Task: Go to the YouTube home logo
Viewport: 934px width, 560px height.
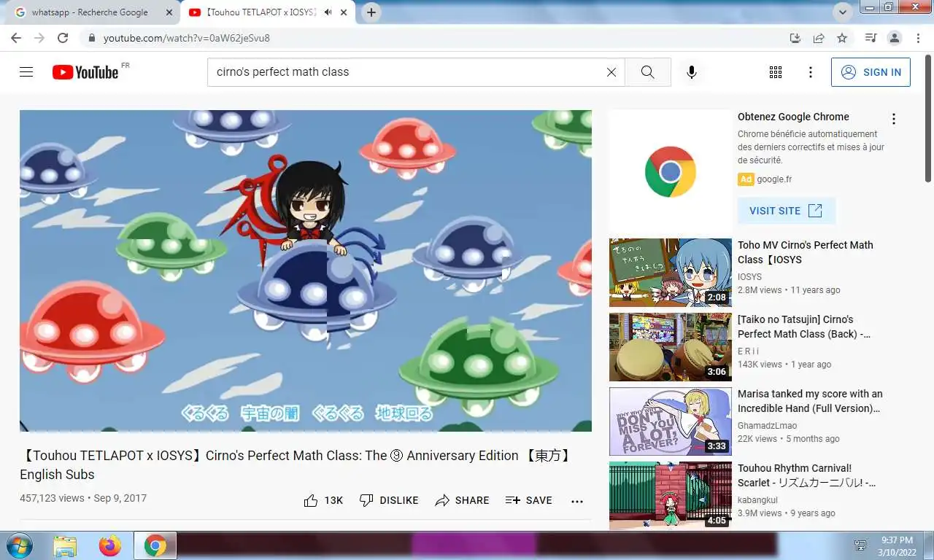Action: tap(85, 72)
